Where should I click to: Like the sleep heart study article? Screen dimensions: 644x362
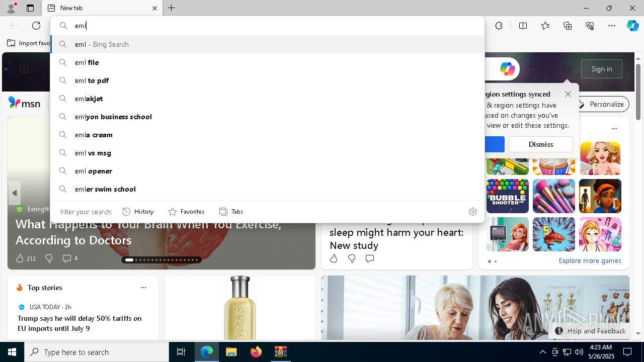click(334, 258)
